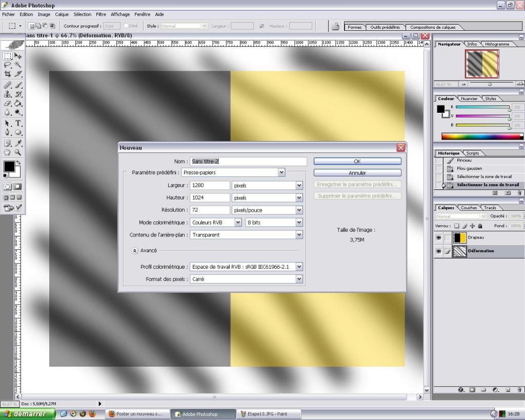Open the Largeur units dropdown
Viewport: 525px width, 420px height.
click(x=299, y=185)
